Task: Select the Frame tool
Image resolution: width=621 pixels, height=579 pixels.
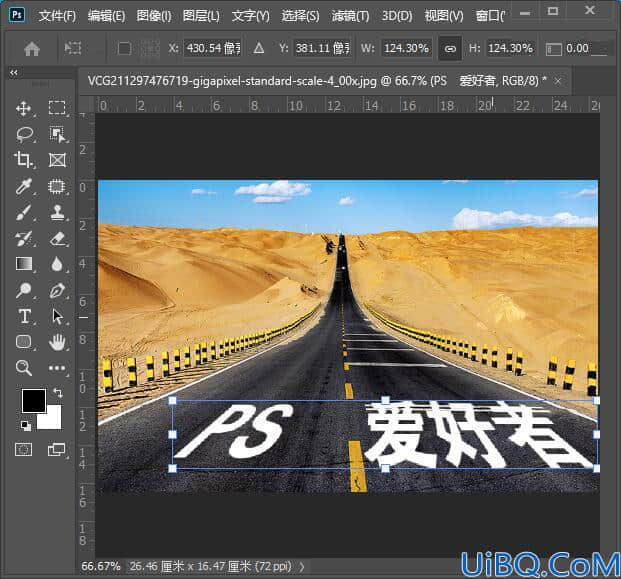Action: coord(57,160)
